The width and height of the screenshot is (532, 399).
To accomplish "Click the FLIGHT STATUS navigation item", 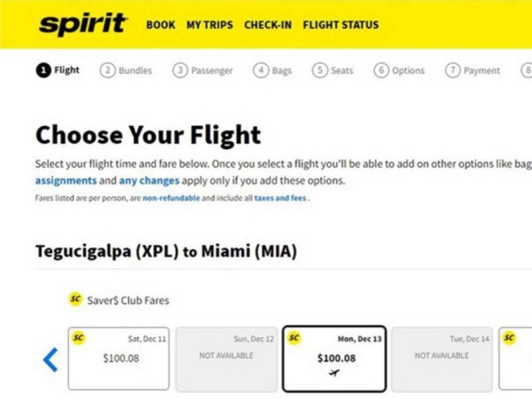I will [340, 25].
